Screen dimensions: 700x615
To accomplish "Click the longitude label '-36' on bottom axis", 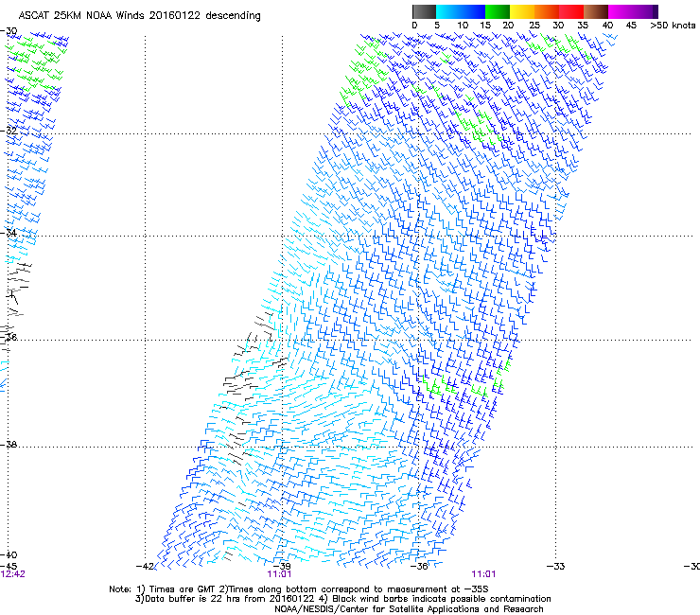I will tap(419, 567).
